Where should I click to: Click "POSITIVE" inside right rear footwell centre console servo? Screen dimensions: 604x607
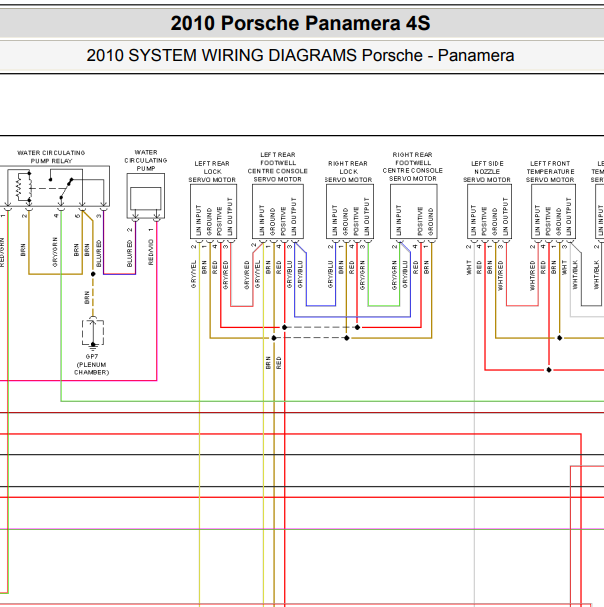(x=420, y=221)
